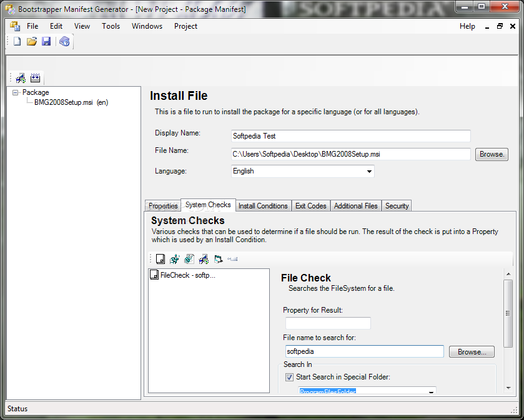Click the Save floppy disk icon

[x=46, y=41]
